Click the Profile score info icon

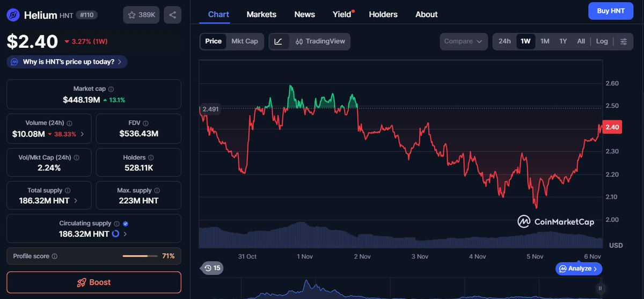(x=55, y=256)
